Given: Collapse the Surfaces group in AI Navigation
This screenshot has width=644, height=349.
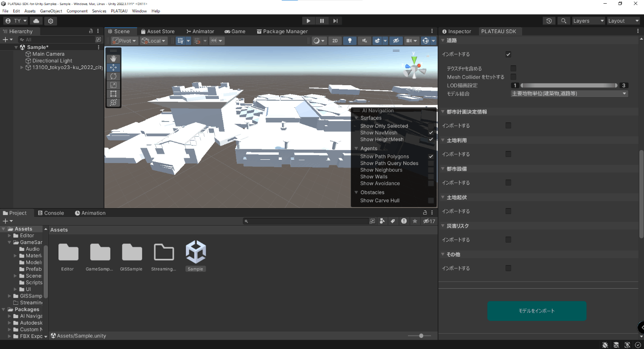Looking at the screenshot, I should [356, 118].
